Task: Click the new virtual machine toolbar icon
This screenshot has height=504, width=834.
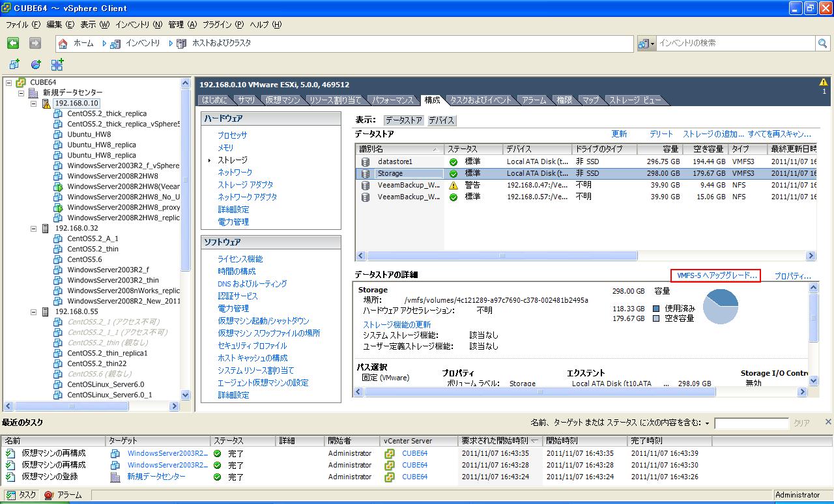Action: 14,64
